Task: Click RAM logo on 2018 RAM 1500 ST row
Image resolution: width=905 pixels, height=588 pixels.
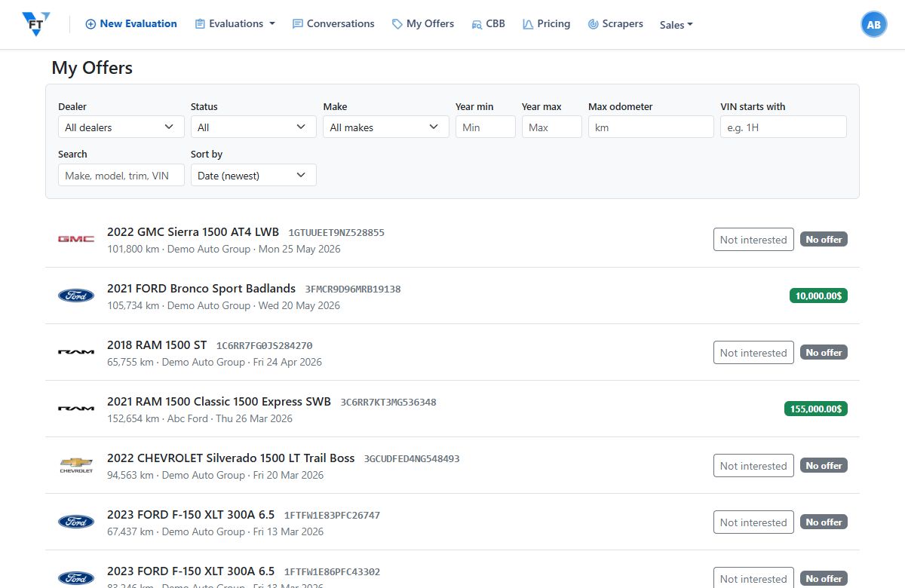Action: point(76,352)
